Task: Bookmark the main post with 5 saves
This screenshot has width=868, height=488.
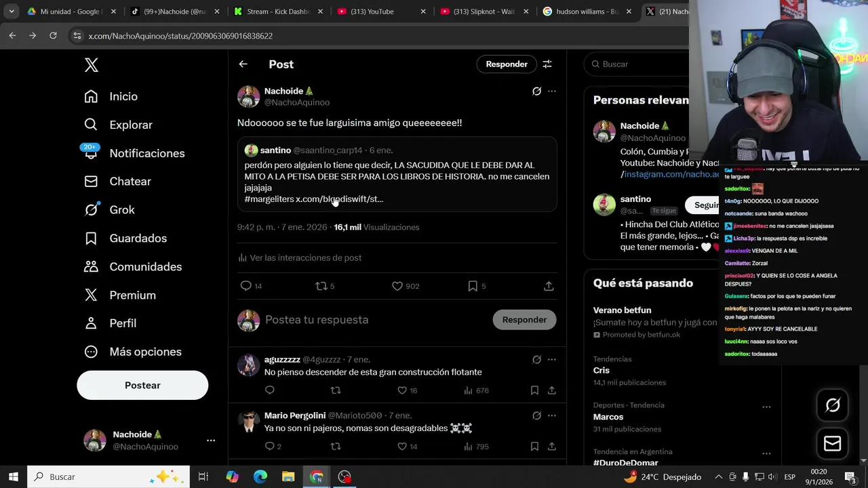Action: tap(473, 286)
